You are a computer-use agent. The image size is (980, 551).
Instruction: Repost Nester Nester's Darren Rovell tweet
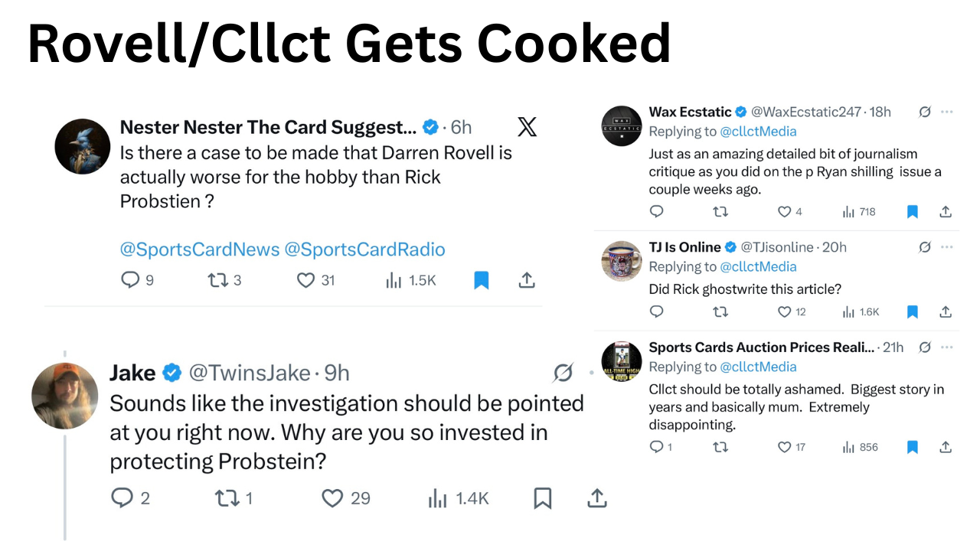click(217, 281)
